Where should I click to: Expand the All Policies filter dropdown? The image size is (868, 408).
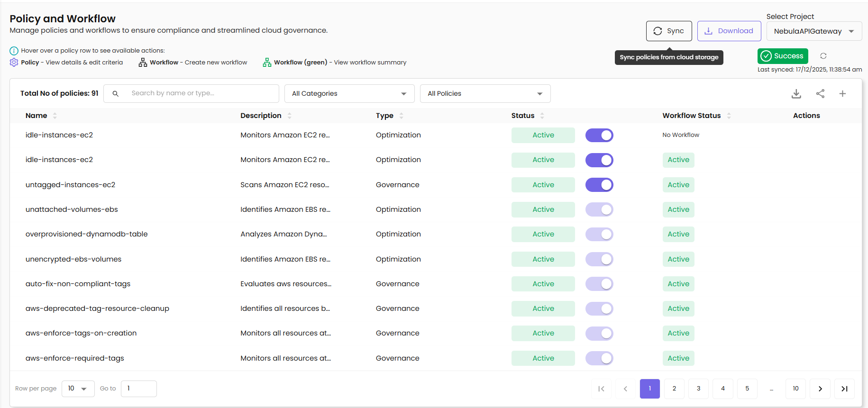click(x=485, y=94)
